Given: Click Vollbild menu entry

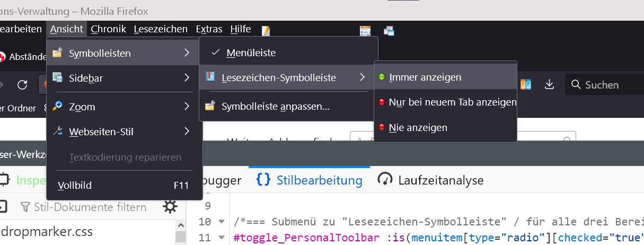Looking at the screenshot, I should click(75, 185).
